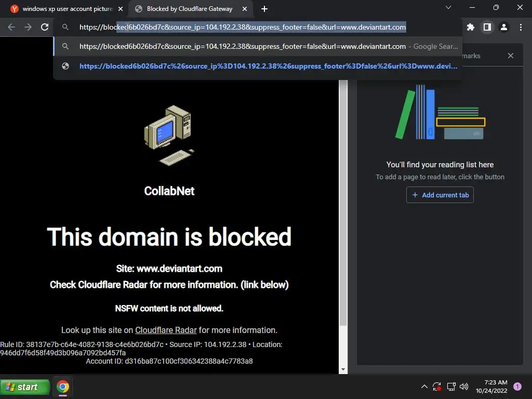The width and height of the screenshot is (532, 399).
Task: Click the globe favicon on Cloudflare tab
Action: 138,9
